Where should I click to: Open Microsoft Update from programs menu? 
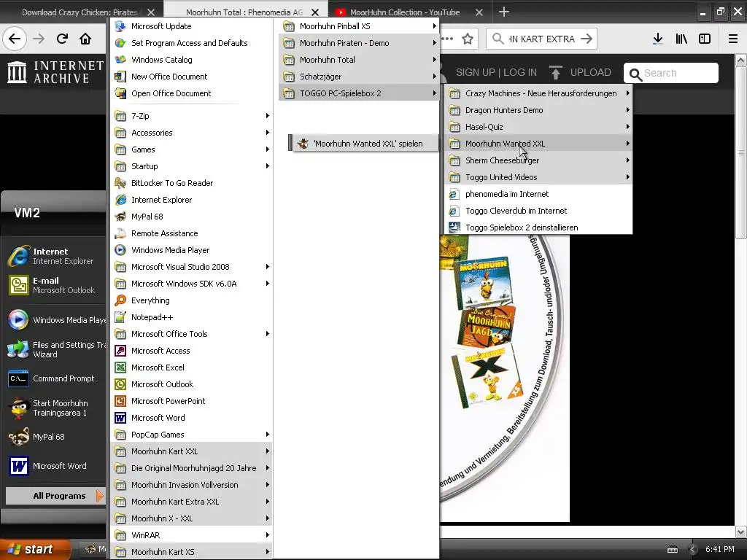pyautogui.click(x=190, y=26)
